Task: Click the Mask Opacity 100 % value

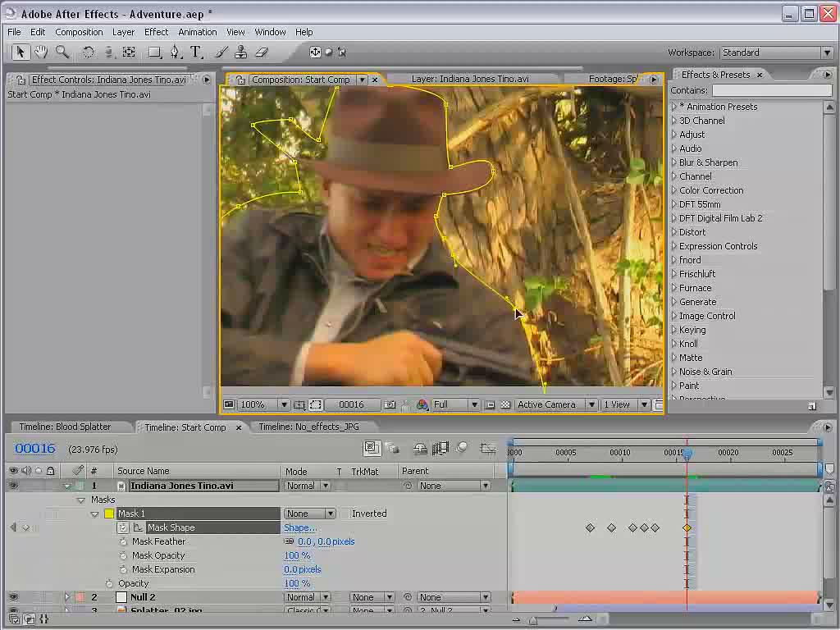Action: 297,555
